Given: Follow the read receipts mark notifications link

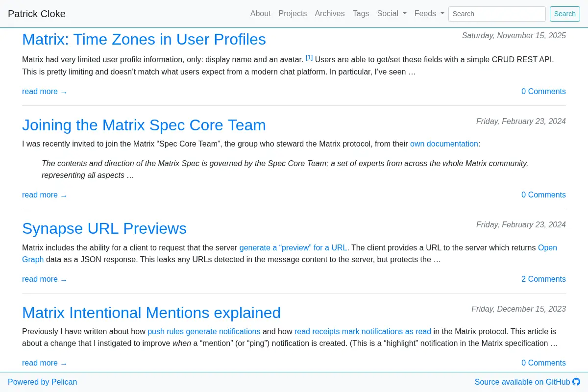Looking at the screenshot, I should [363, 332].
